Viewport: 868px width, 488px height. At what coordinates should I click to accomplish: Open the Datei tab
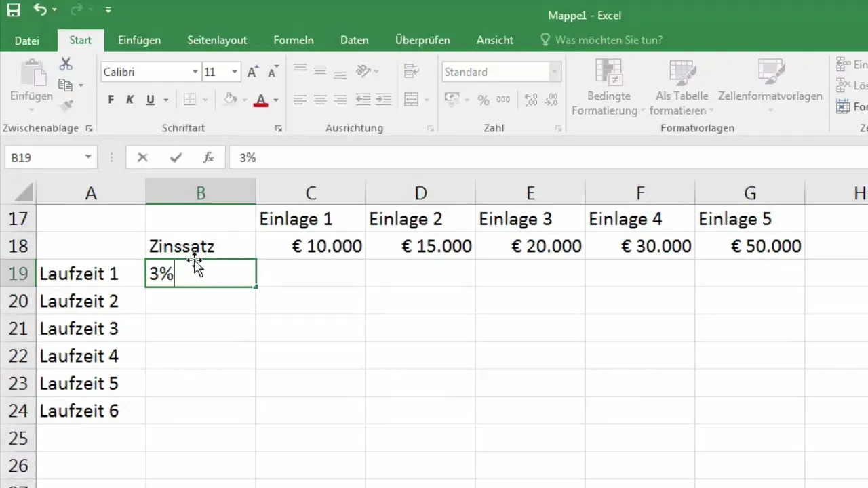click(27, 40)
